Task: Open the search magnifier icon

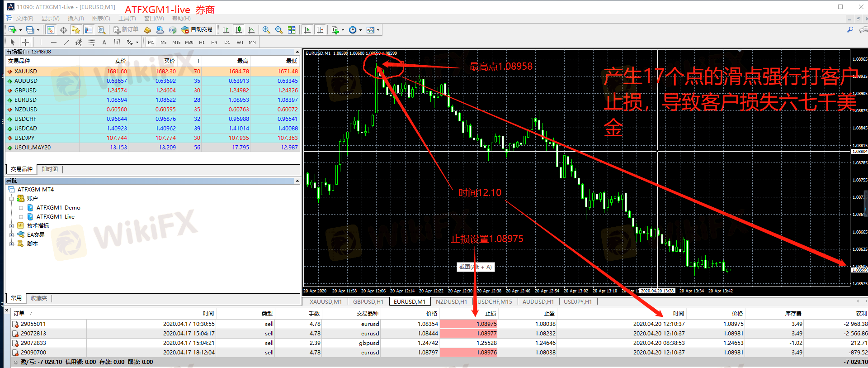Action: point(850,30)
